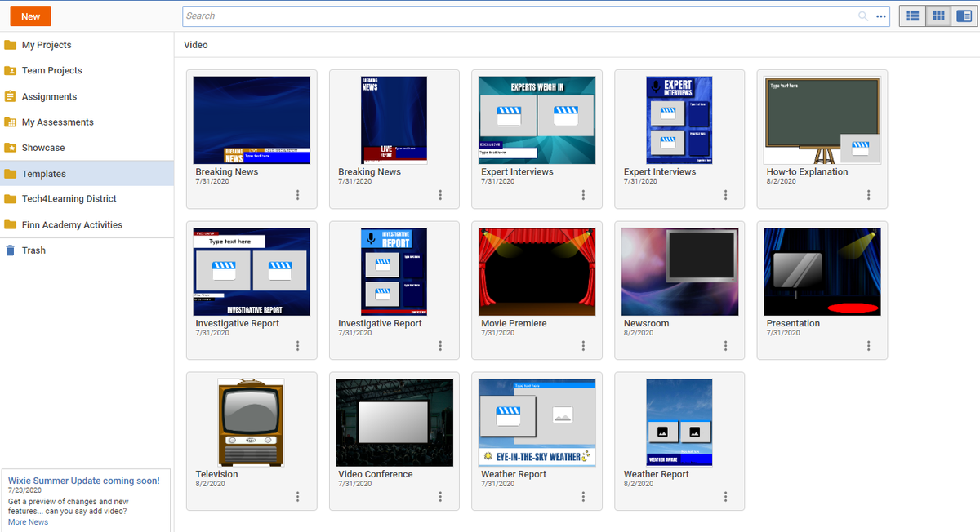The width and height of the screenshot is (980, 532).
Task: Open three-dot menu for Presentation
Action: pos(868,346)
